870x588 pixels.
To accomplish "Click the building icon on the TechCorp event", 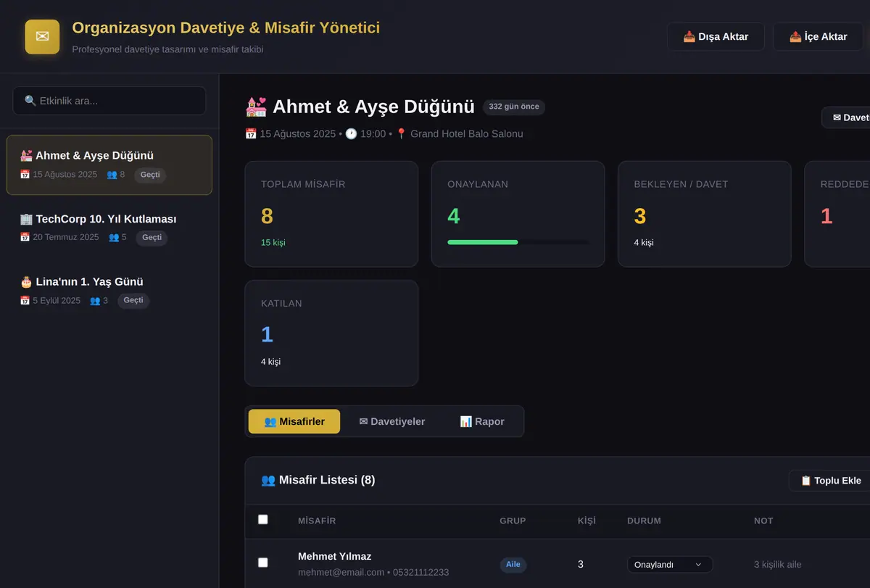I will point(26,219).
